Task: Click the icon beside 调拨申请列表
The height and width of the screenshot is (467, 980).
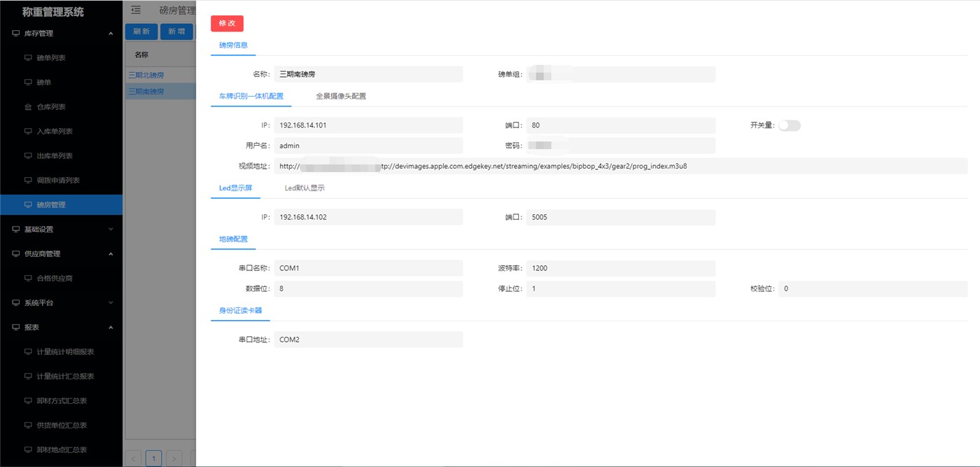Action: click(x=28, y=181)
